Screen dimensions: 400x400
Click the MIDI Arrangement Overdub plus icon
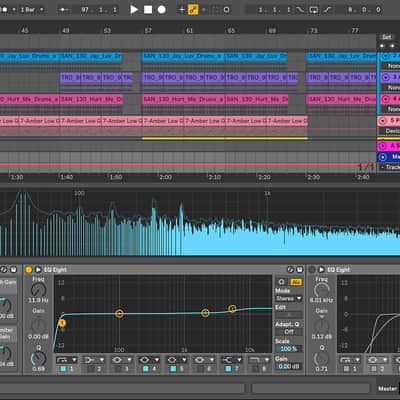point(182,10)
